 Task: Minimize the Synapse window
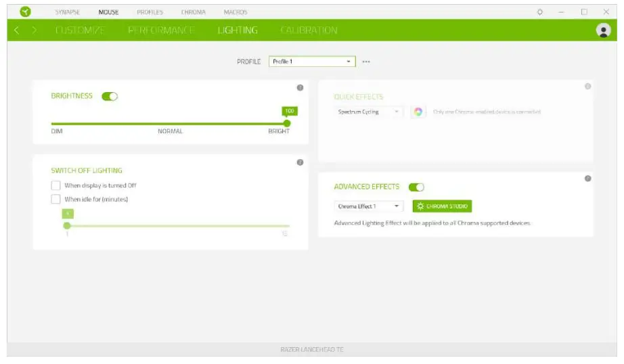pyautogui.click(x=561, y=12)
